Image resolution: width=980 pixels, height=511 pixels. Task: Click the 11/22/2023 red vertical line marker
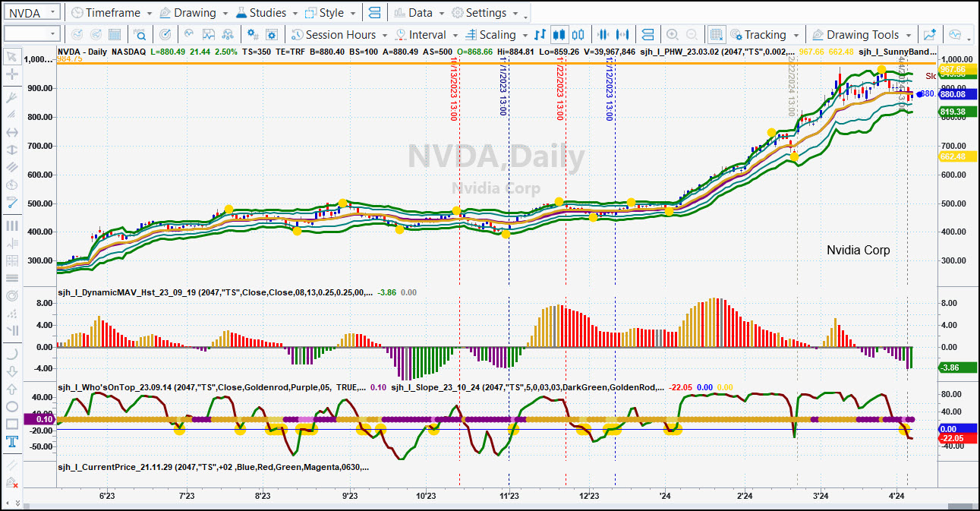point(559,88)
